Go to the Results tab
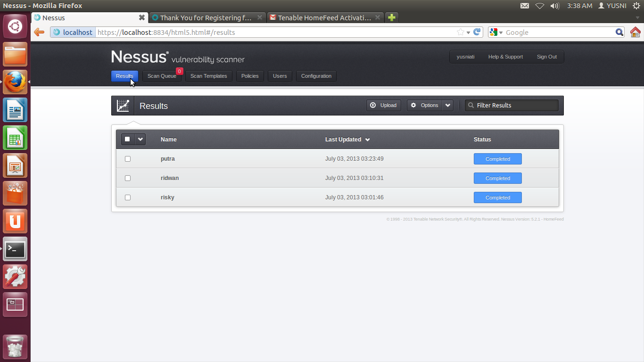Screen dimensions: 644x362 (124, 76)
